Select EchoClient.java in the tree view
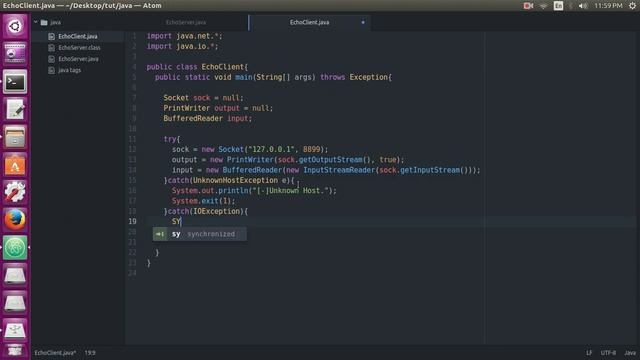 78,36
